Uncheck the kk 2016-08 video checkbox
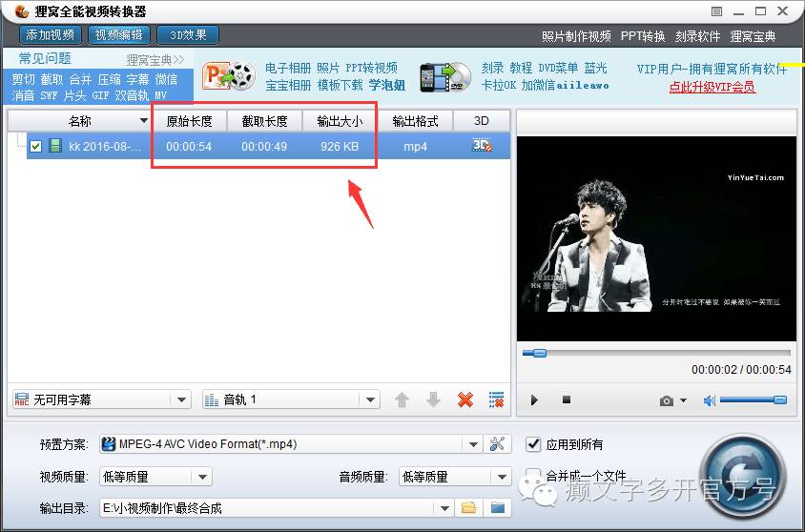Screen dimensions: 805x532 (35, 146)
